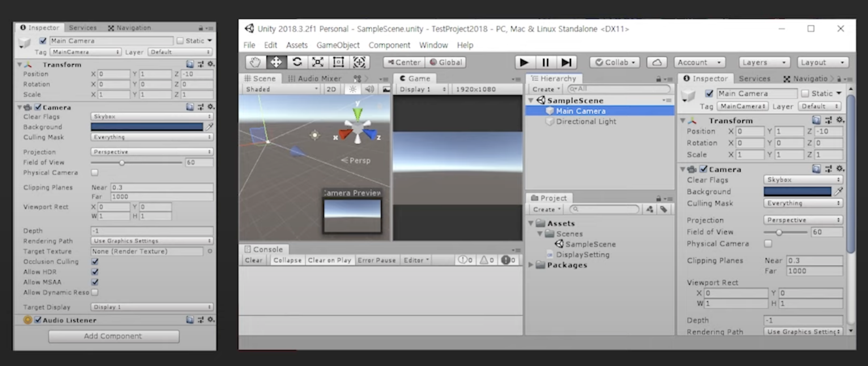The image size is (868, 366).
Task: Open the Collab button
Action: tap(614, 62)
